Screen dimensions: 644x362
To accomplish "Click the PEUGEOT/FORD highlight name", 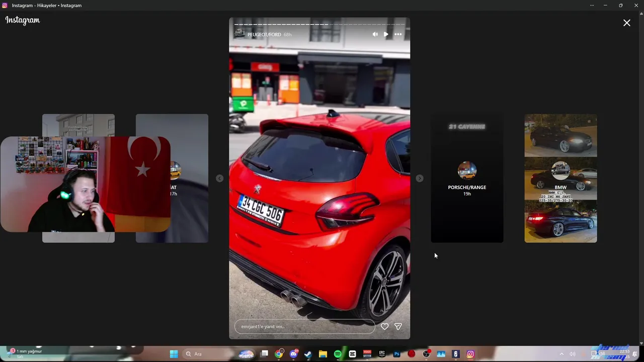I will pos(264,35).
